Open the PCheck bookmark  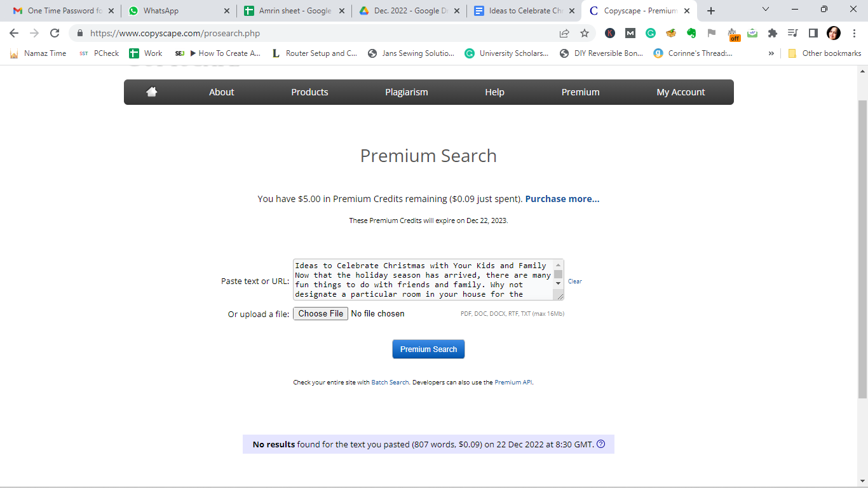(99, 53)
